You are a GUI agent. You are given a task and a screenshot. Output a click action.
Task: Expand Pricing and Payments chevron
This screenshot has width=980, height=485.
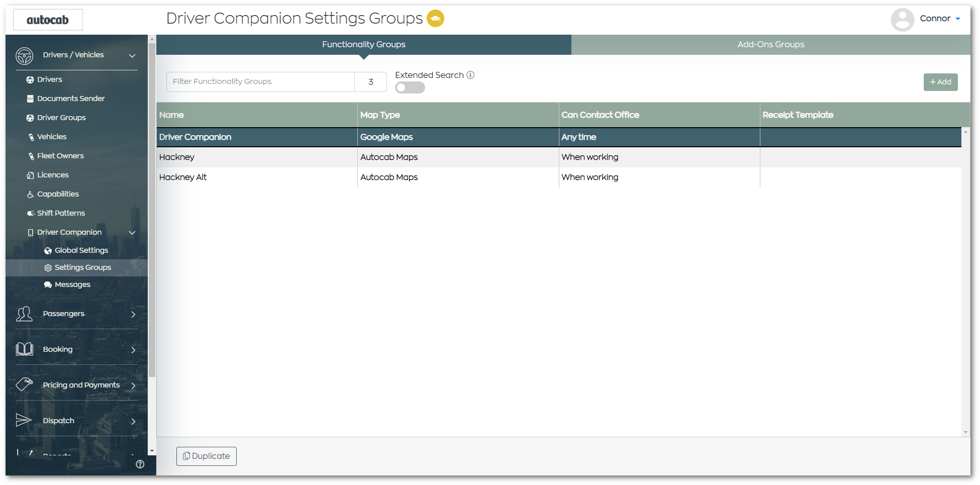click(133, 385)
